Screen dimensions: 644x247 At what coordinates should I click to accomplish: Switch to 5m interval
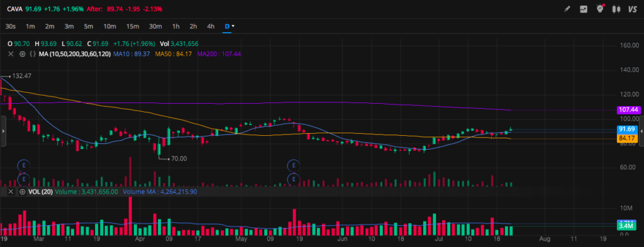(88, 26)
